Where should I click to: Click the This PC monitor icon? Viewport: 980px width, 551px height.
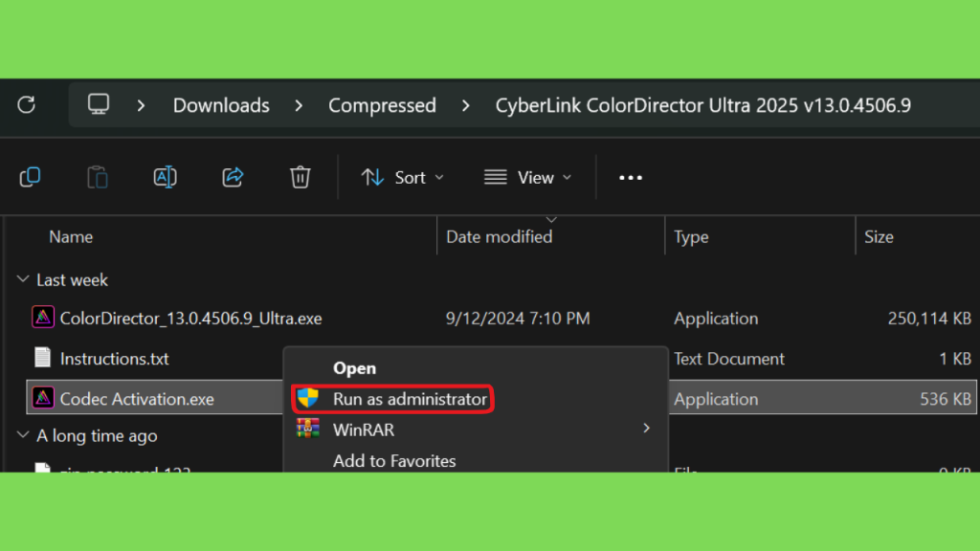click(99, 104)
